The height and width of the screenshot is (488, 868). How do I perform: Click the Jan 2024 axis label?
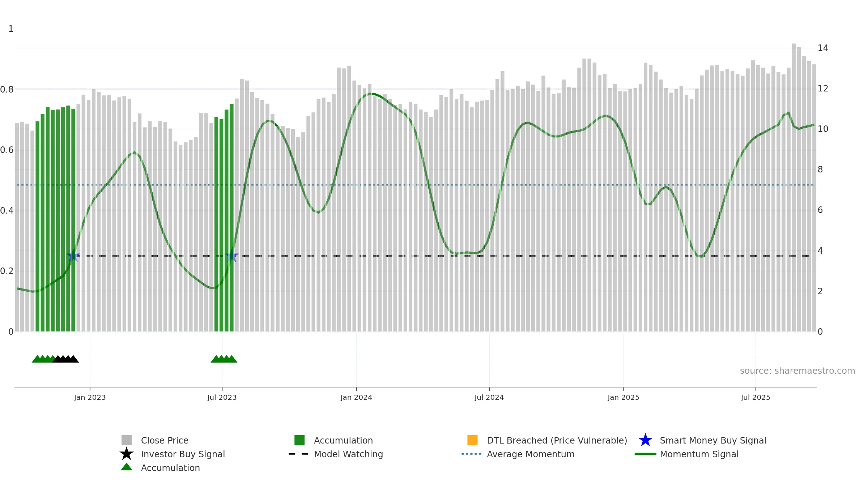(x=356, y=398)
